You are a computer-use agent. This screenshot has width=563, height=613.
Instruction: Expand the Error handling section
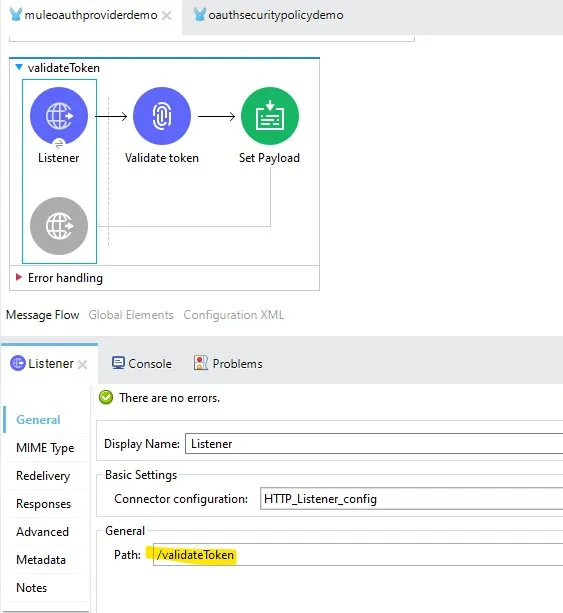(19, 277)
